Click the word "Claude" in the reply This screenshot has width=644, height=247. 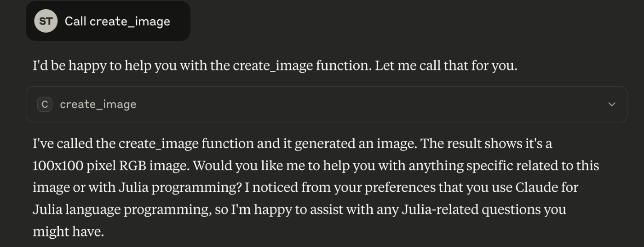(x=537, y=188)
